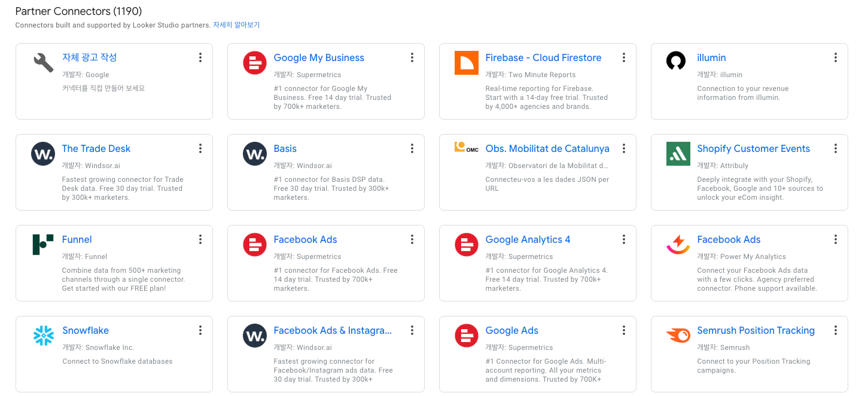Click the wrench icon for building your own connector
Viewport: 868px width, 396px height.
pyautogui.click(x=43, y=63)
